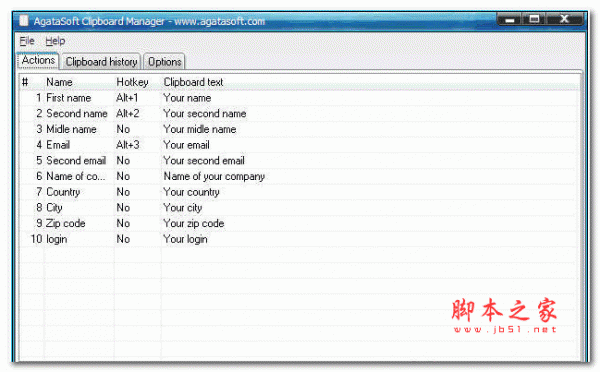Minimize the Clipboard Manager window
Image resolution: width=600 pixels, height=372 pixels.
509,19
